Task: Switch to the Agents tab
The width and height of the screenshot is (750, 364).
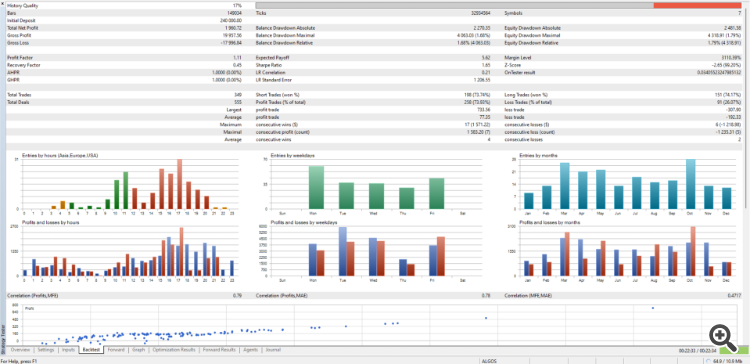Action: (250, 350)
